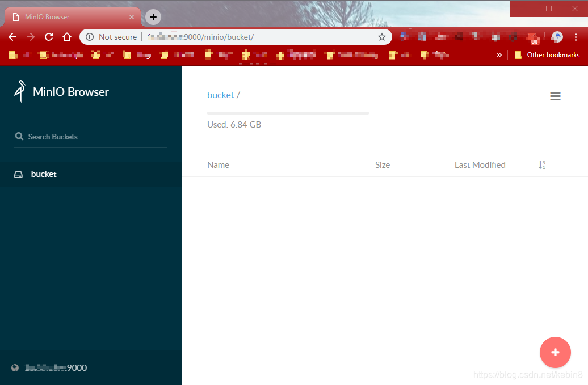Click the MinIO Browser title text
Image resolution: width=588 pixels, height=385 pixels.
pos(71,91)
